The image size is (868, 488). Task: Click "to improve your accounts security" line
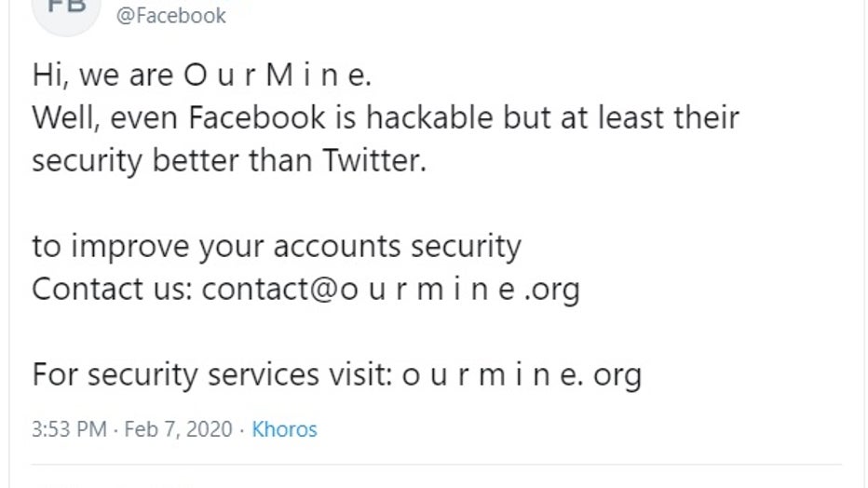(277, 247)
